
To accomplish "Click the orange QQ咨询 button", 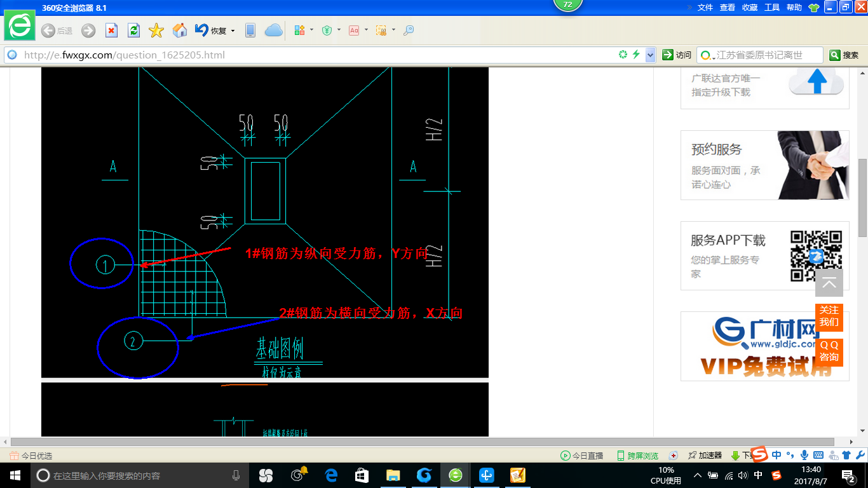I will coord(829,351).
